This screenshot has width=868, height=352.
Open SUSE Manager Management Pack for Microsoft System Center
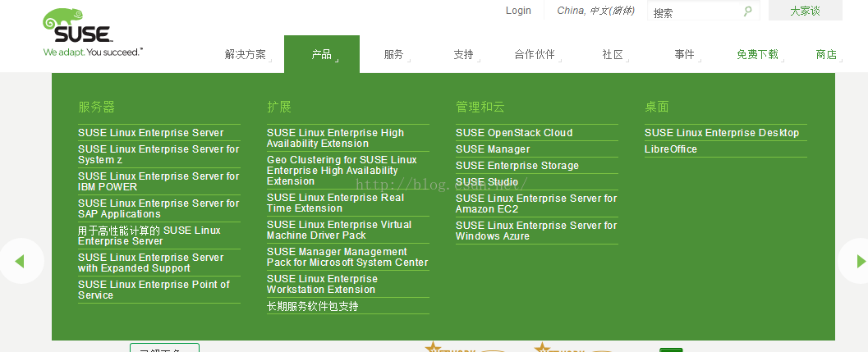[347, 258]
